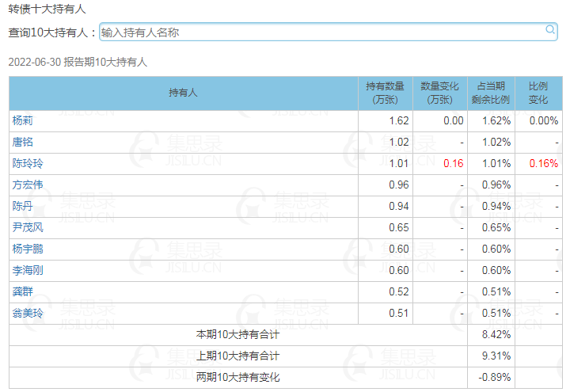Click the 持有数量(万张) column header
The image size is (570, 392).
coord(386,93)
